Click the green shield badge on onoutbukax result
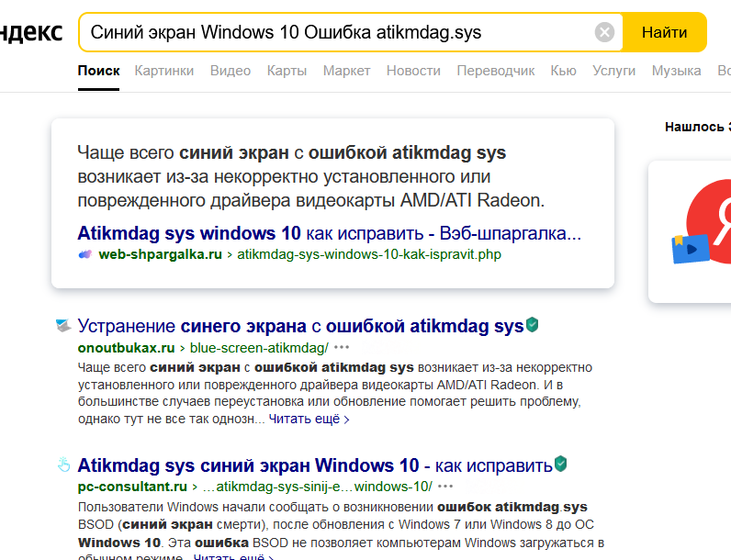 coord(532,324)
